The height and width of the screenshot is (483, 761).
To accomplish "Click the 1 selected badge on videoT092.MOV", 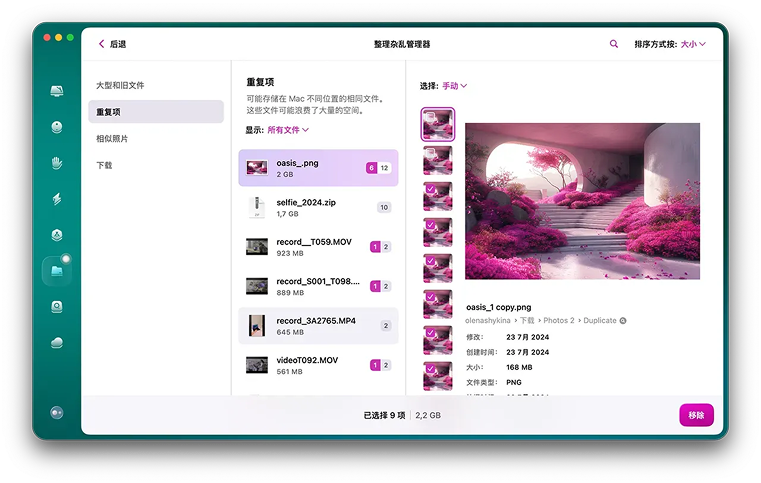I will click(375, 365).
